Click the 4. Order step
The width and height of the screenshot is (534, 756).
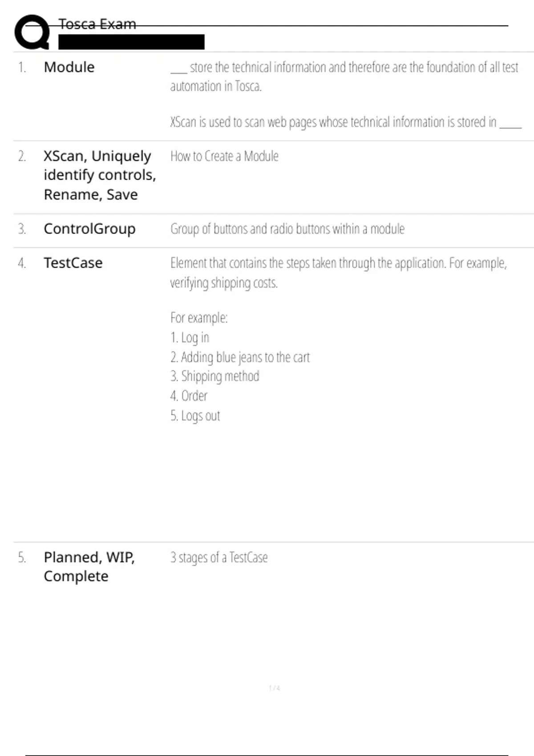(189, 396)
